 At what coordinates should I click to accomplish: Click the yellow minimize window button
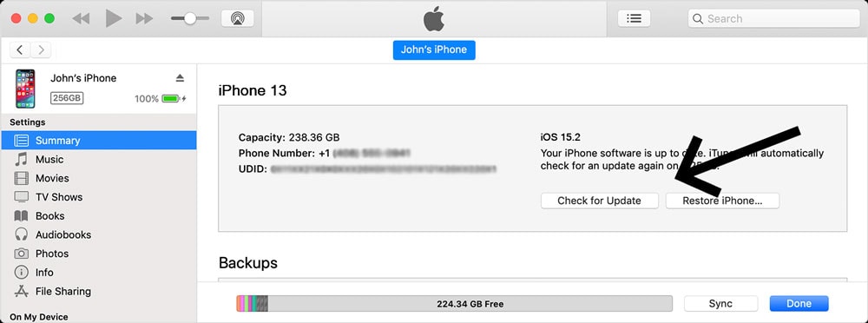click(x=33, y=18)
